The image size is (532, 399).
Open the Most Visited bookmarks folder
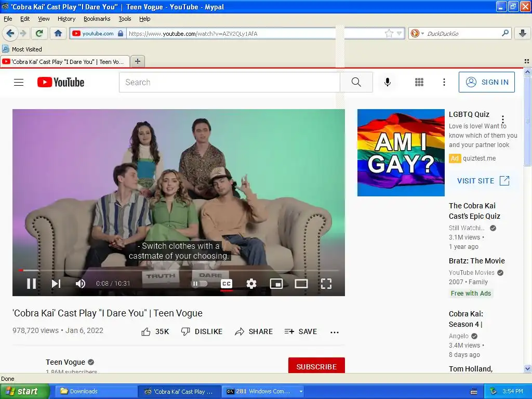click(22, 49)
